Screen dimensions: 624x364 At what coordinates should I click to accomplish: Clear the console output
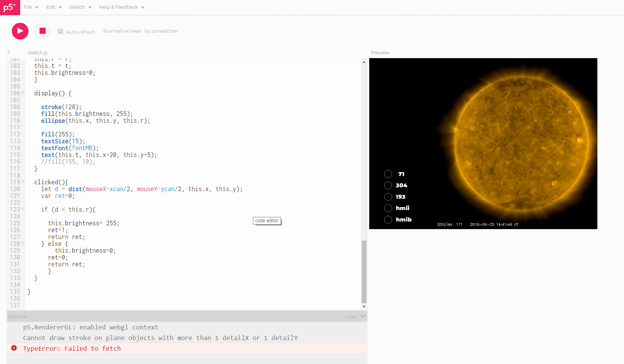[350, 316]
